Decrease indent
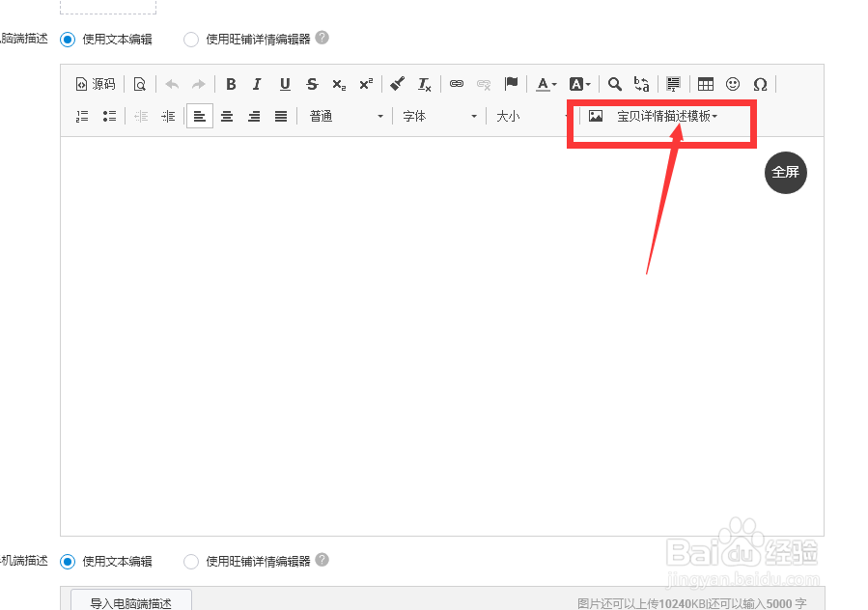Viewport: 868px width, 610px height. (x=141, y=116)
